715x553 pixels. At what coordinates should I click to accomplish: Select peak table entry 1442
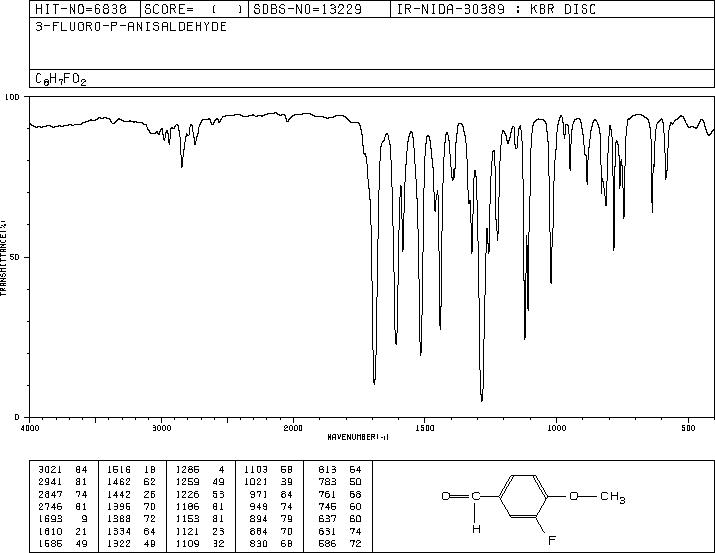point(119,494)
